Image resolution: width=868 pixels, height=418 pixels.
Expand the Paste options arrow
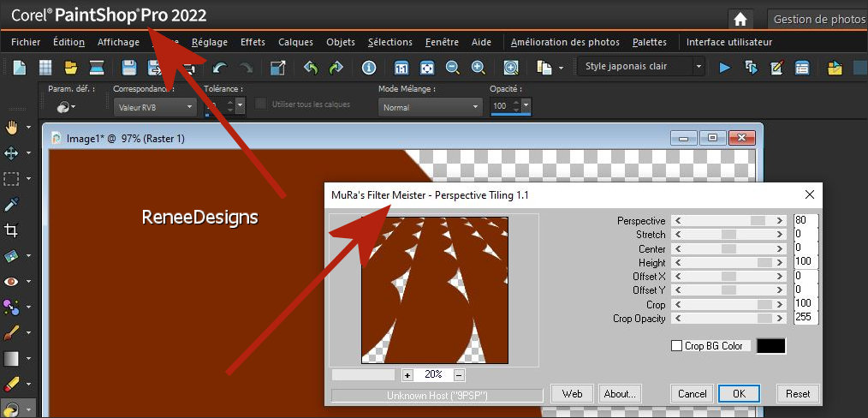point(561,69)
